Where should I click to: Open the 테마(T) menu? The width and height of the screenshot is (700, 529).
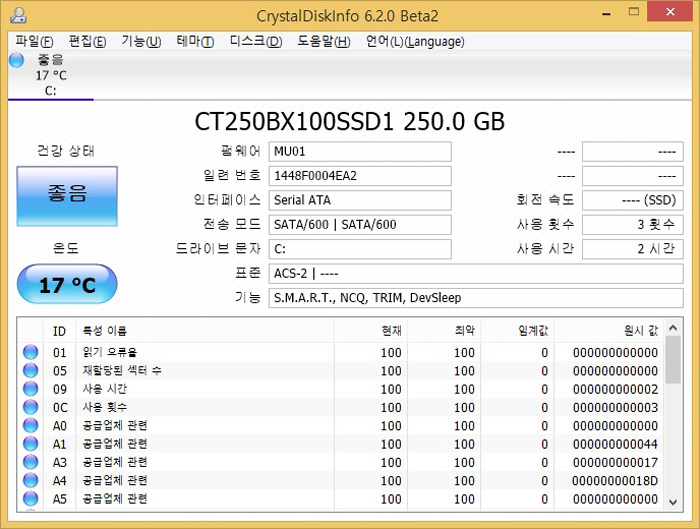[195, 42]
